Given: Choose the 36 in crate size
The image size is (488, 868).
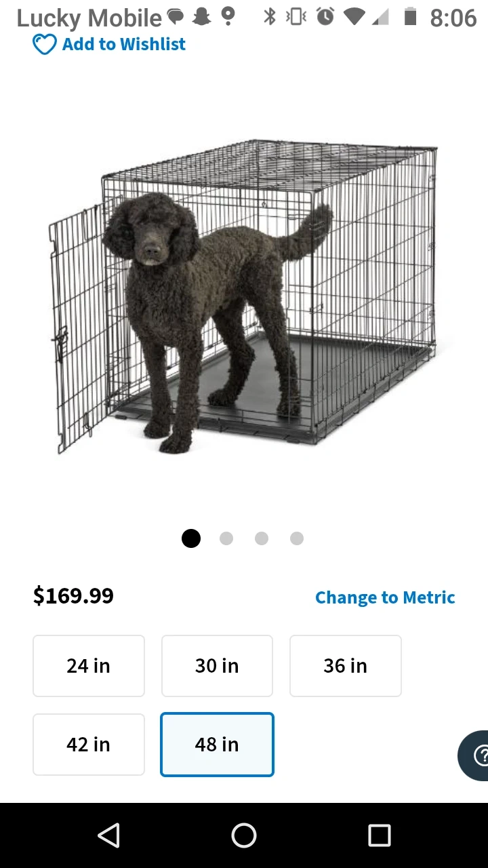Looking at the screenshot, I should [x=345, y=666].
